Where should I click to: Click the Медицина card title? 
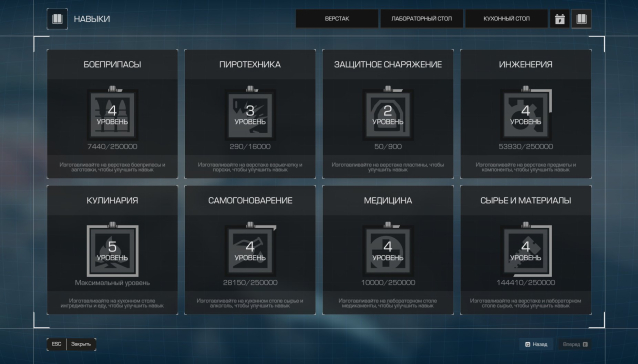tap(388, 200)
